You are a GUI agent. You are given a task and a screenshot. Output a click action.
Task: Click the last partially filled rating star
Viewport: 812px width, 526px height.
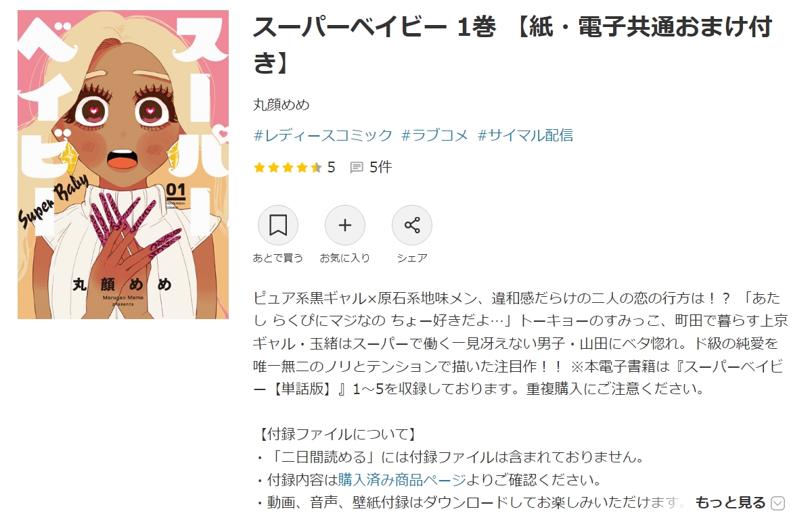316,168
